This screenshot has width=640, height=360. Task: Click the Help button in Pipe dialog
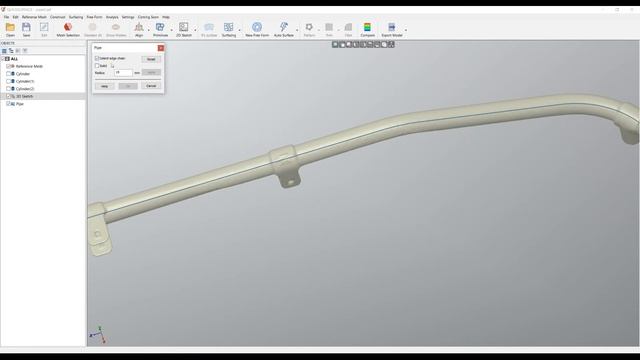[x=104, y=86]
